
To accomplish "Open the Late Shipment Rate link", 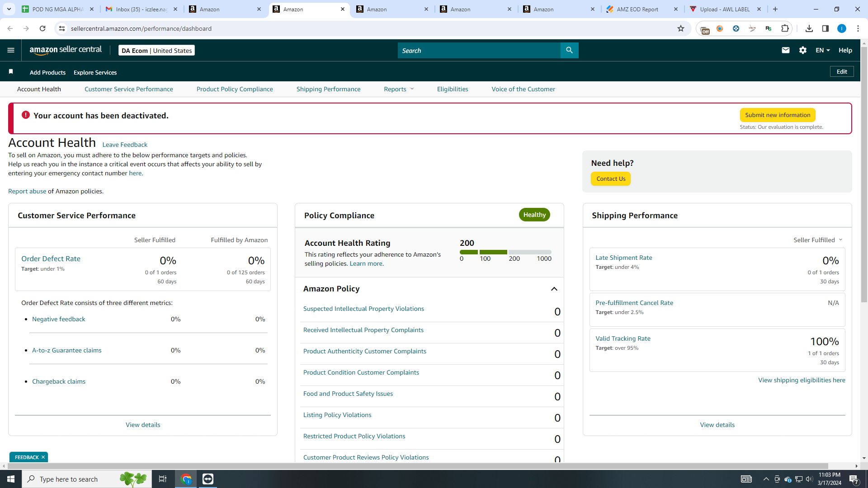I will coord(624,258).
